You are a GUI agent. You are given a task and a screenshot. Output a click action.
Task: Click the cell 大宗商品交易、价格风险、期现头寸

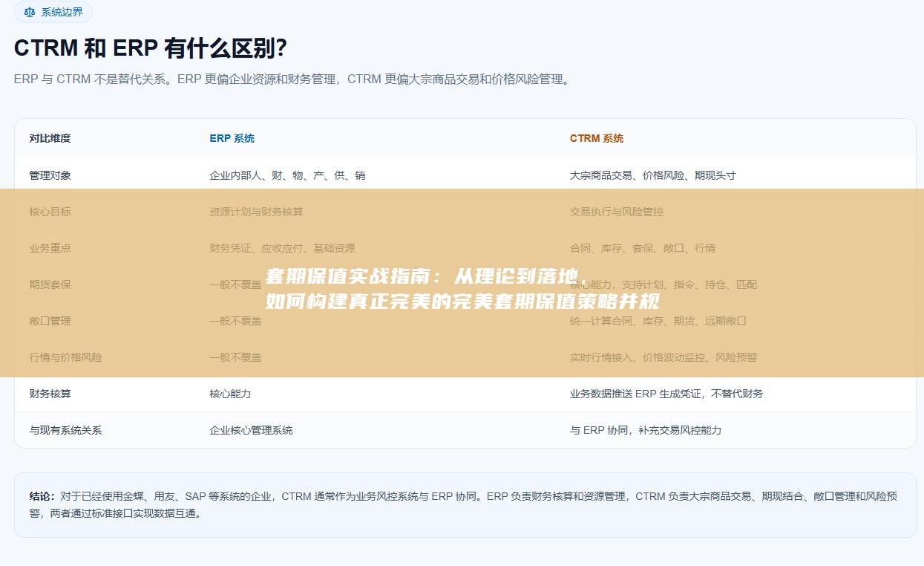pos(653,175)
